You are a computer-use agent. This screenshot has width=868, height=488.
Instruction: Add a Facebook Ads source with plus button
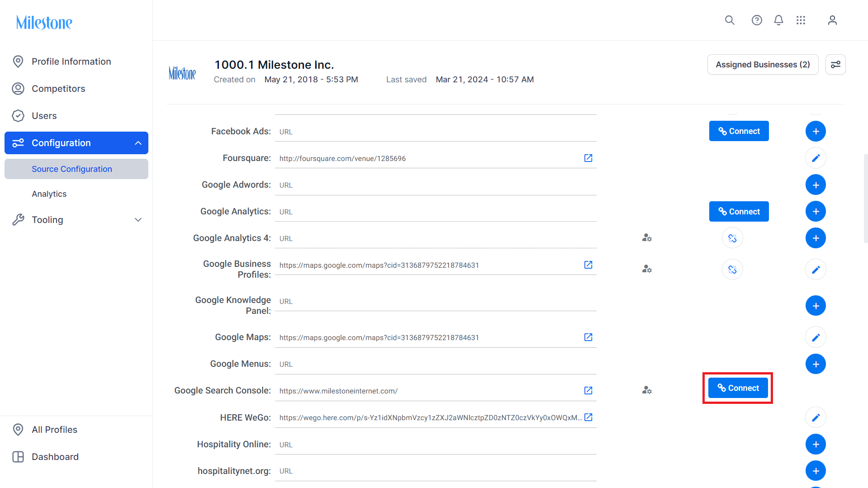(x=816, y=132)
